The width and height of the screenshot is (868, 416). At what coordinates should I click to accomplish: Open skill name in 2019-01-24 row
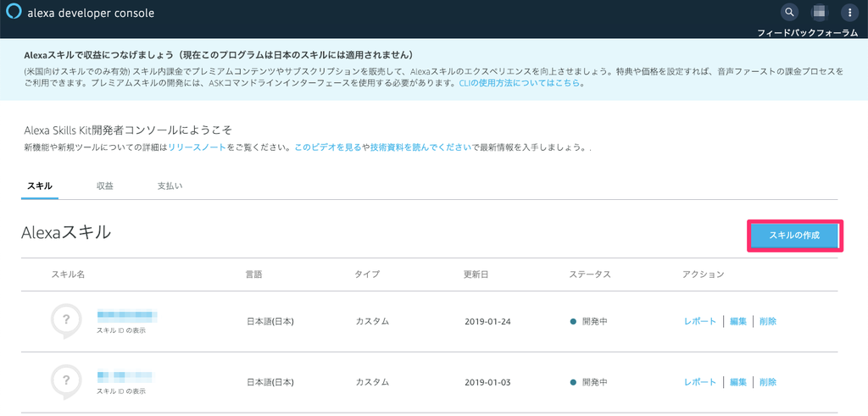[x=127, y=316]
